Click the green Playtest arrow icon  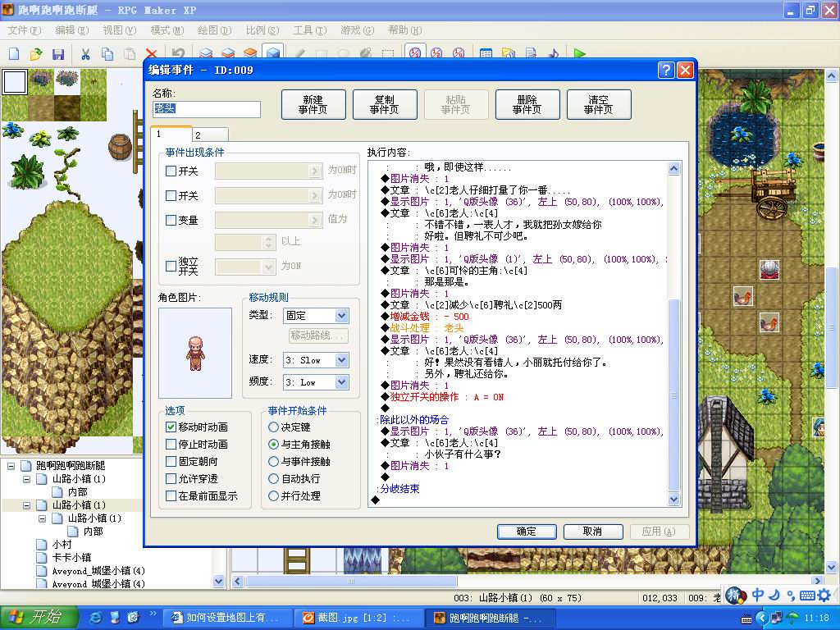pyautogui.click(x=579, y=53)
